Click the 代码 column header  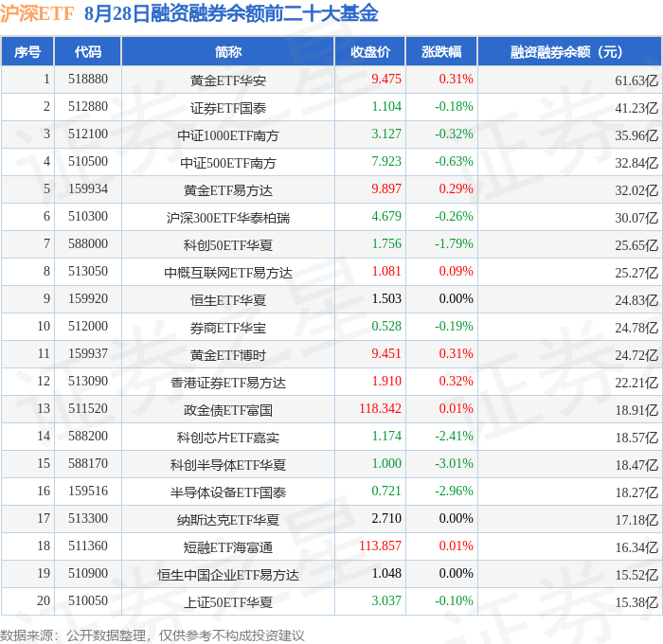pos(88,51)
